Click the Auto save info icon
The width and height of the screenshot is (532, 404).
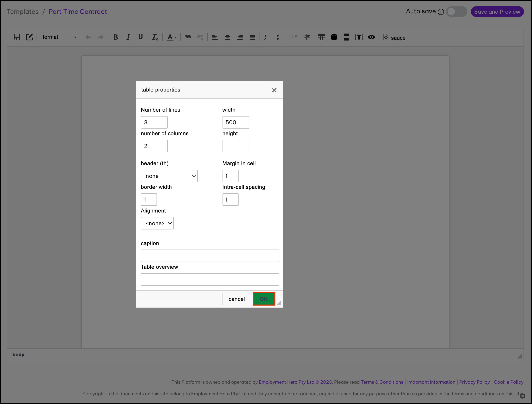point(441,12)
